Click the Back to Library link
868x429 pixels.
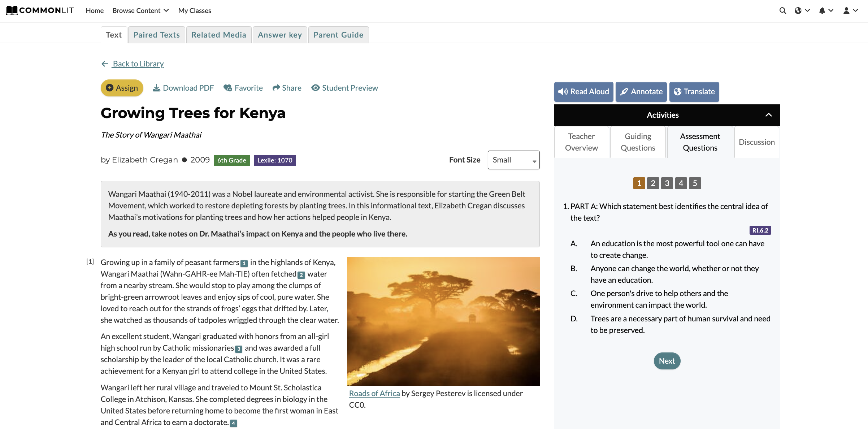(138, 64)
